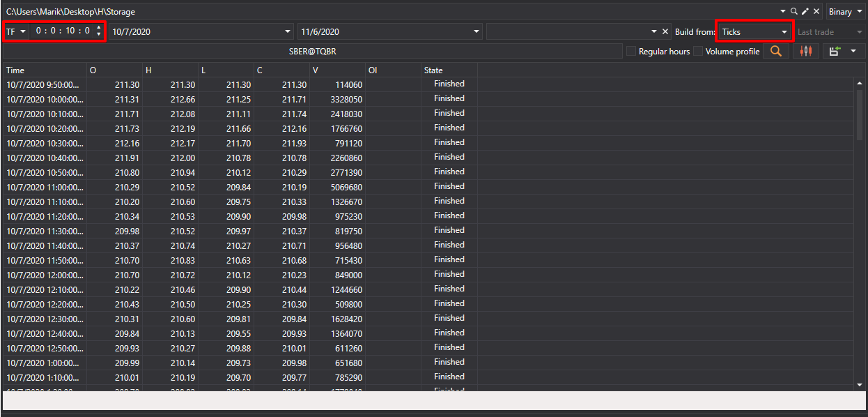This screenshot has width=868, height=417.
Task: Open the Binary format dropdown
Action: 845,11
